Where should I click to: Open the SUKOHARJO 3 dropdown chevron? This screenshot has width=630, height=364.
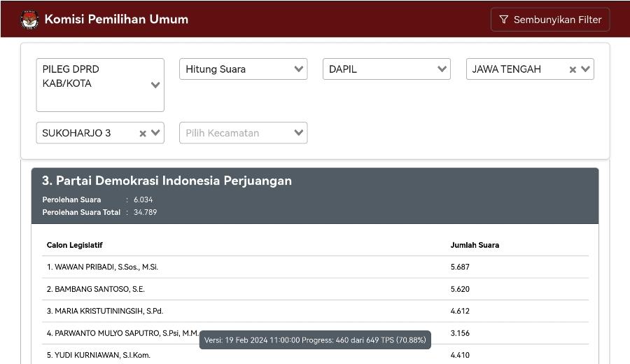[155, 132]
